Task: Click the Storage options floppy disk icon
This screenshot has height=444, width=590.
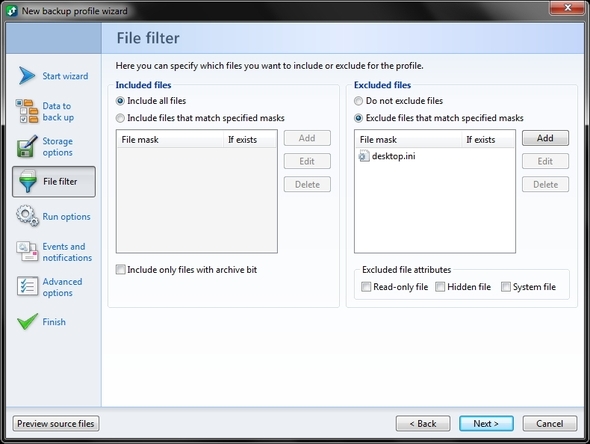Action: 27,146
